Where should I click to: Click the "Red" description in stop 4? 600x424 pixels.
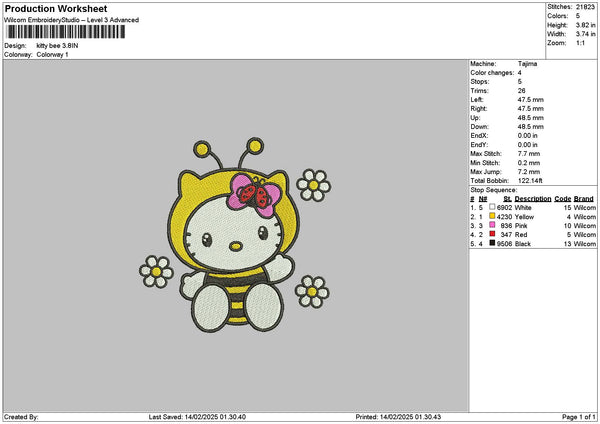[521, 235]
